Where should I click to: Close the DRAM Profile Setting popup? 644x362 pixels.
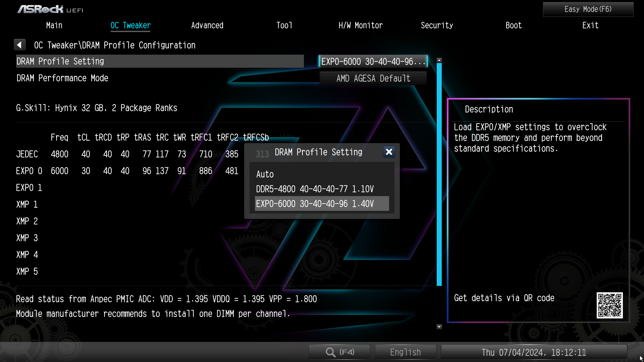coord(389,152)
